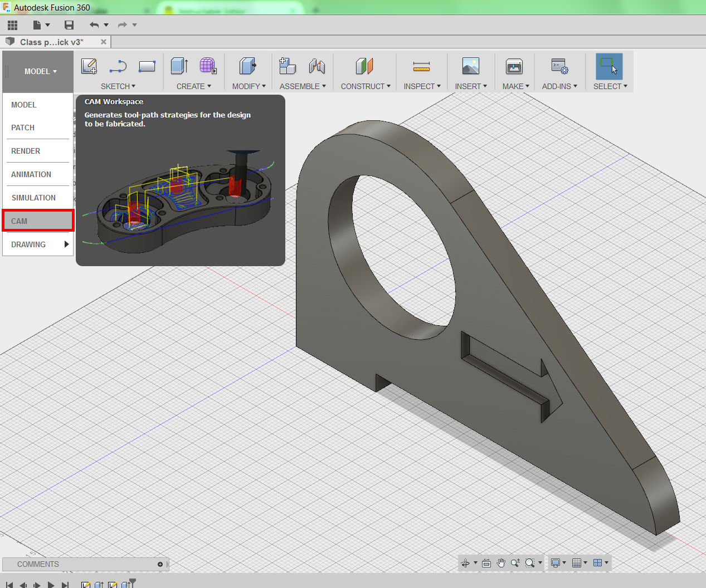Open the SKETCH dropdown menu

(118, 86)
